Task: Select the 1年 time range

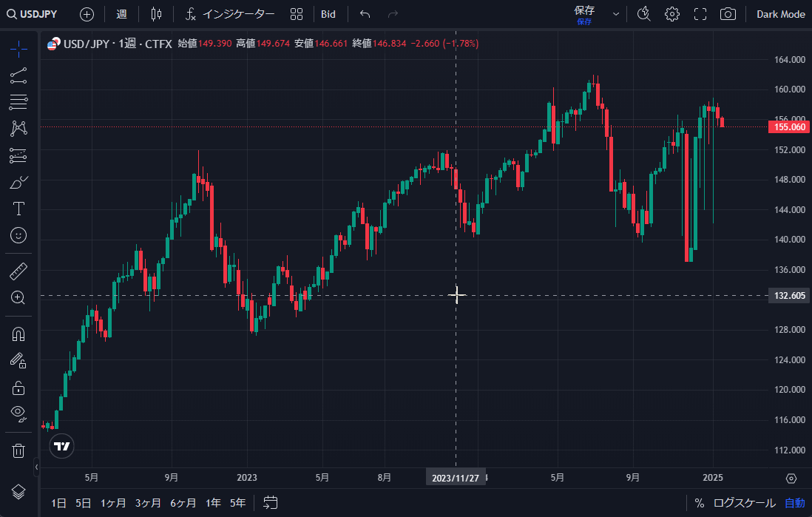Action: coord(214,503)
